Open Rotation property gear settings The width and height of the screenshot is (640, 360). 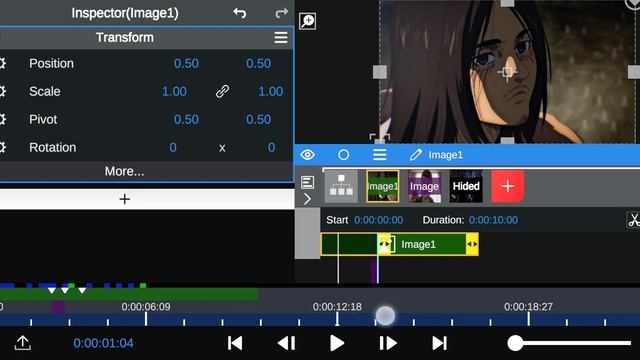pyautogui.click(x=2, y=147)
